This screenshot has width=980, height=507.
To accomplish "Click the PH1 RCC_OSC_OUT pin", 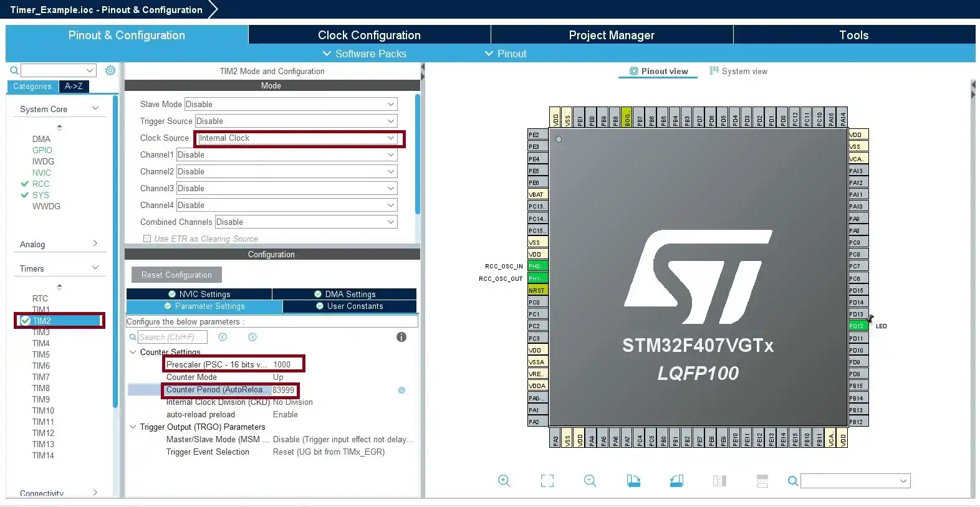I will [x=537, y=278].
